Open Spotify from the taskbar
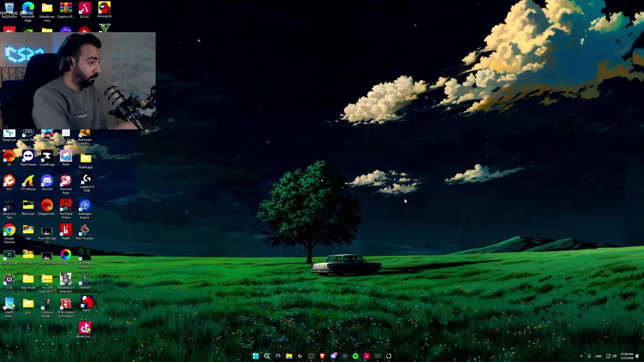Image resolution: width=644 pixels, height=362 pixels. (x=355, y=356)
